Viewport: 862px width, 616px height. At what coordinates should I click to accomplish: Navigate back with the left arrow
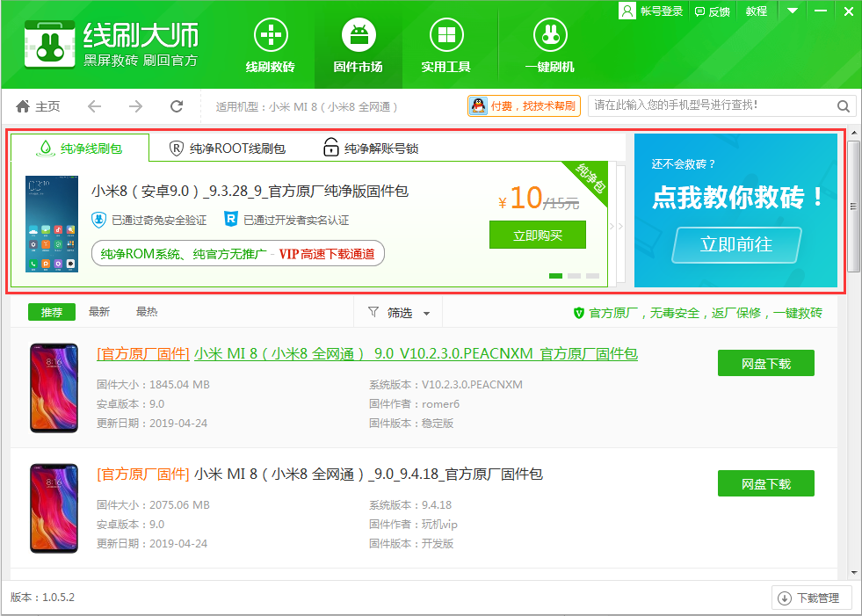point(94,105)
